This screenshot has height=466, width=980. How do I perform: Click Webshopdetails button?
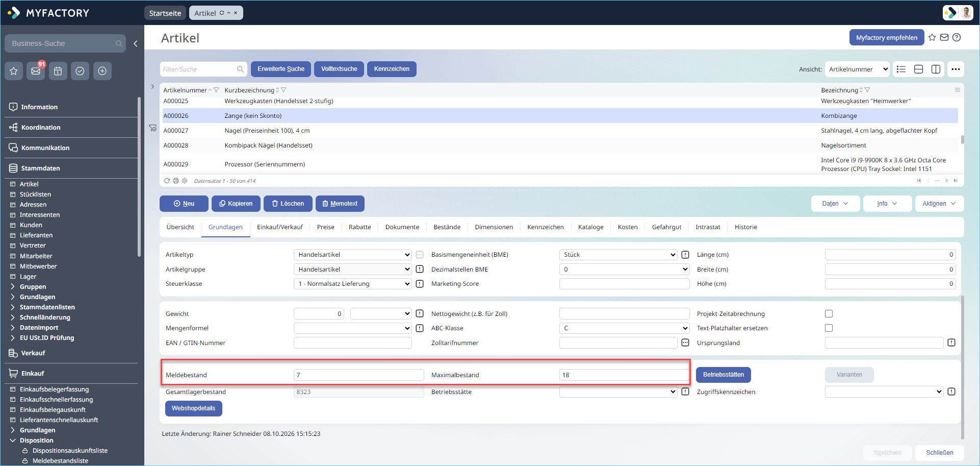coord(193,408)
